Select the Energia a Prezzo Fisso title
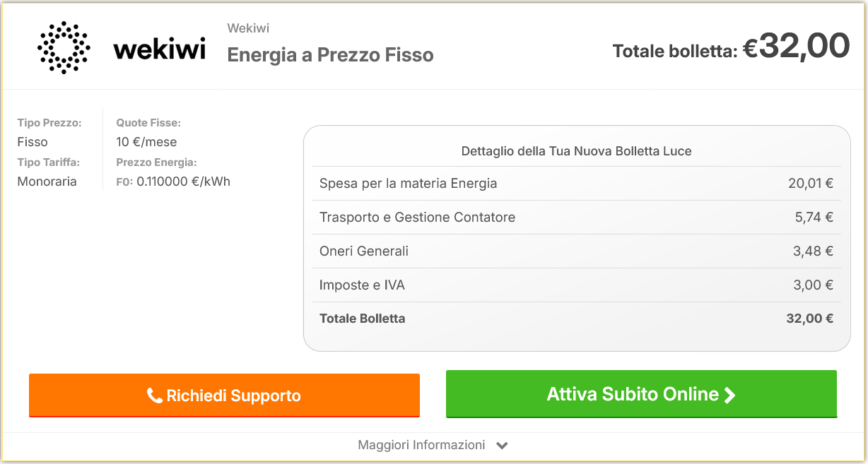Viewport: 868px width, 464px height. [330, 54]
